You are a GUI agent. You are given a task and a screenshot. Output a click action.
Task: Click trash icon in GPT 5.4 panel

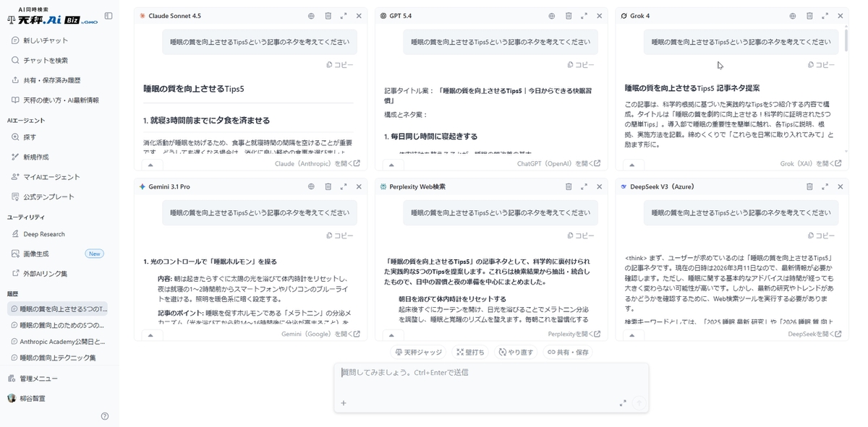click(x=569, y=16)
